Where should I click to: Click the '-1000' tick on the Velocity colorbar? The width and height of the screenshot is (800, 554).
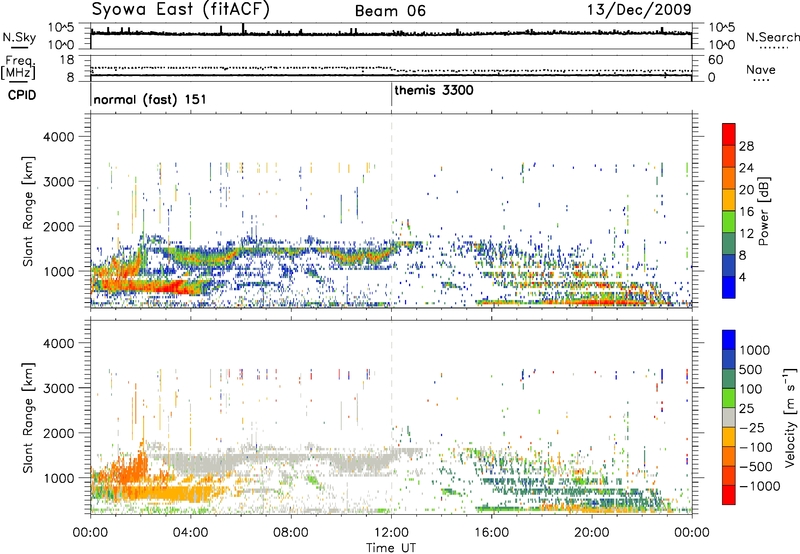pos(760,486)
